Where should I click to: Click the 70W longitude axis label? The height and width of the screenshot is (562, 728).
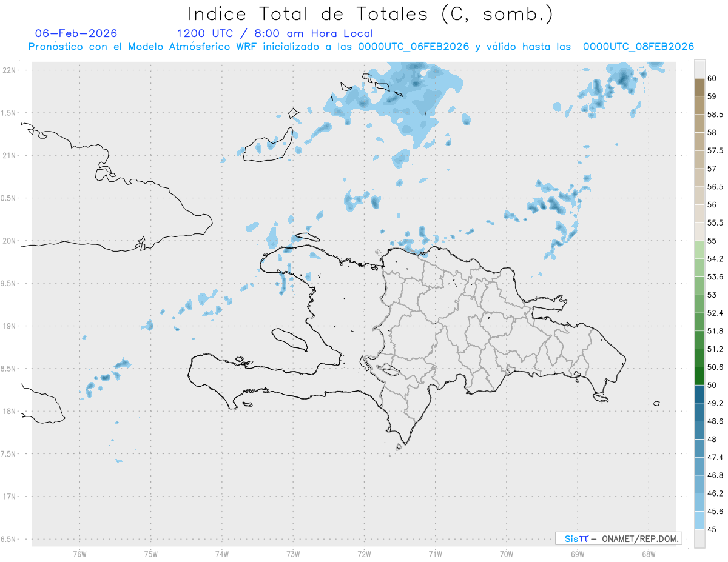[507, 554]
